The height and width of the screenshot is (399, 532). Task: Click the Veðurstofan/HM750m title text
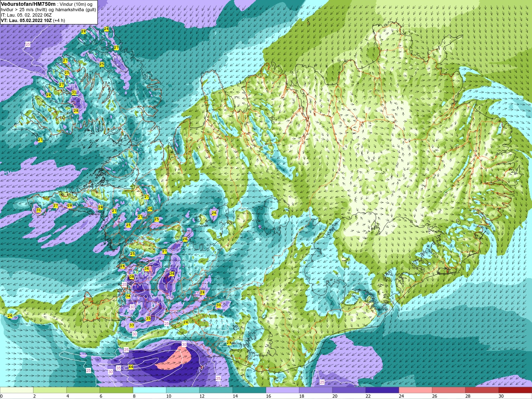click(28, 4)
